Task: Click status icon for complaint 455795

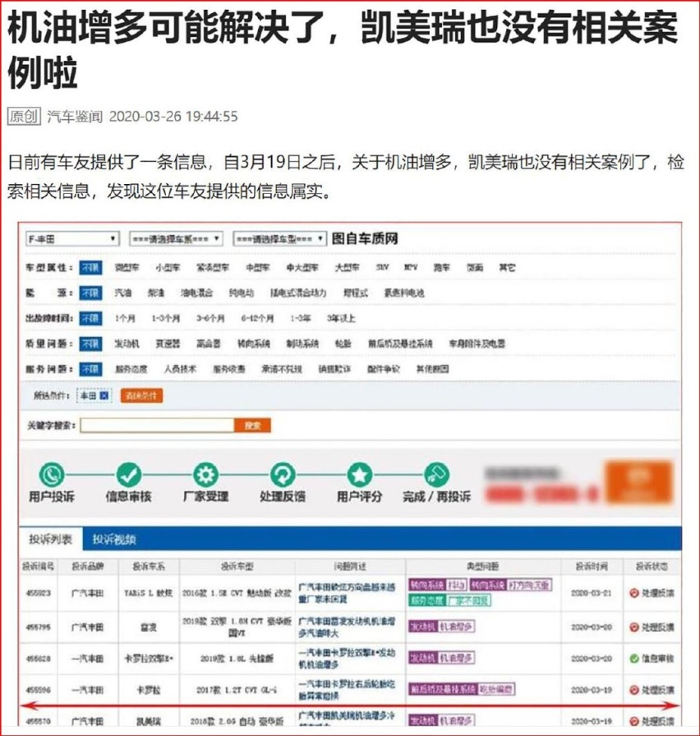Action: [x=633, y=627]
